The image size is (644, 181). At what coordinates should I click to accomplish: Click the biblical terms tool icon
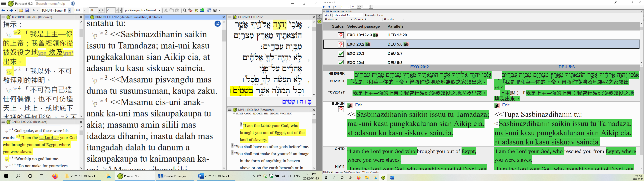196,10
